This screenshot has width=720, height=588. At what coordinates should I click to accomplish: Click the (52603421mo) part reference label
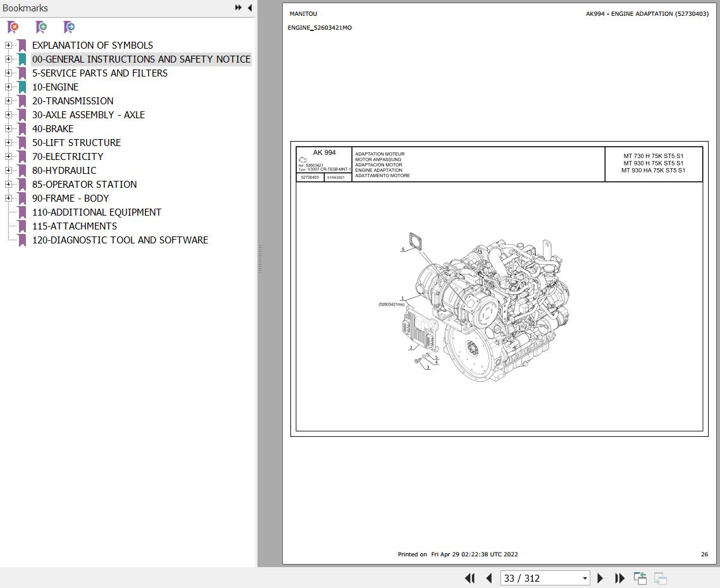[391, 304]
